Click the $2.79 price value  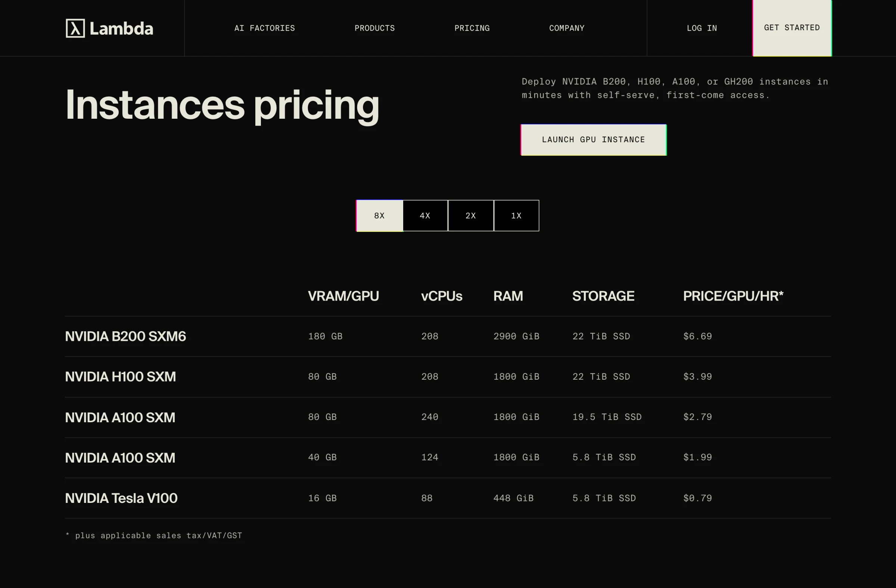click(x=698, y=417)
